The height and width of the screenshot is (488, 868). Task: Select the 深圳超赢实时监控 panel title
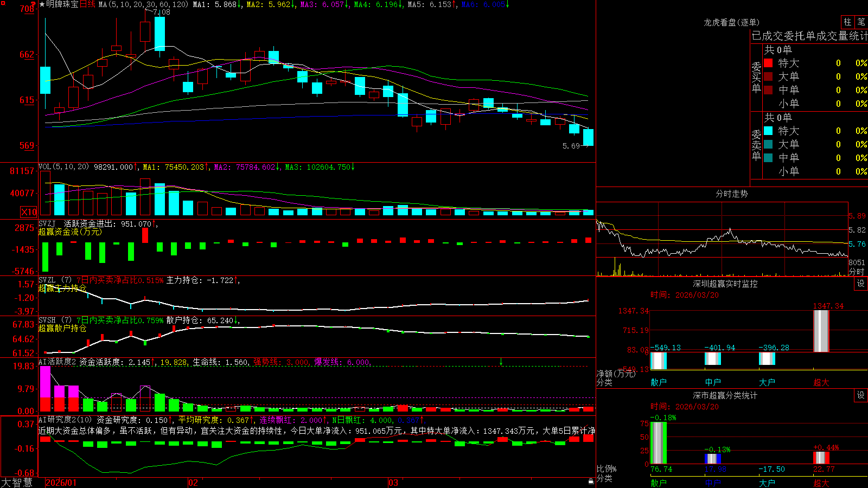click(725, 284)
